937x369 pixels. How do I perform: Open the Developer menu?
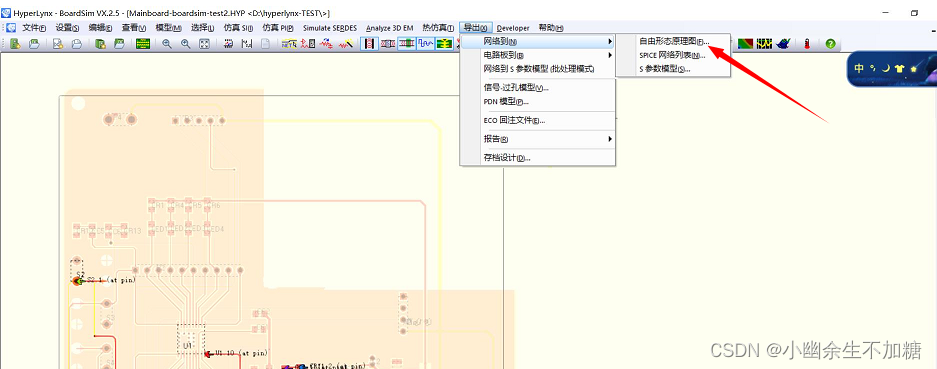tap(513, 28)
